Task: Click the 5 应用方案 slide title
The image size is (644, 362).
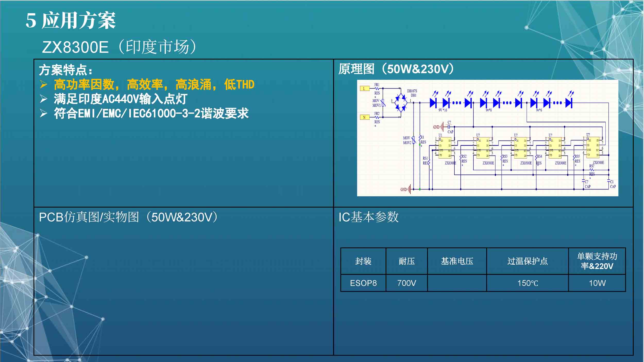Action: 71,21
